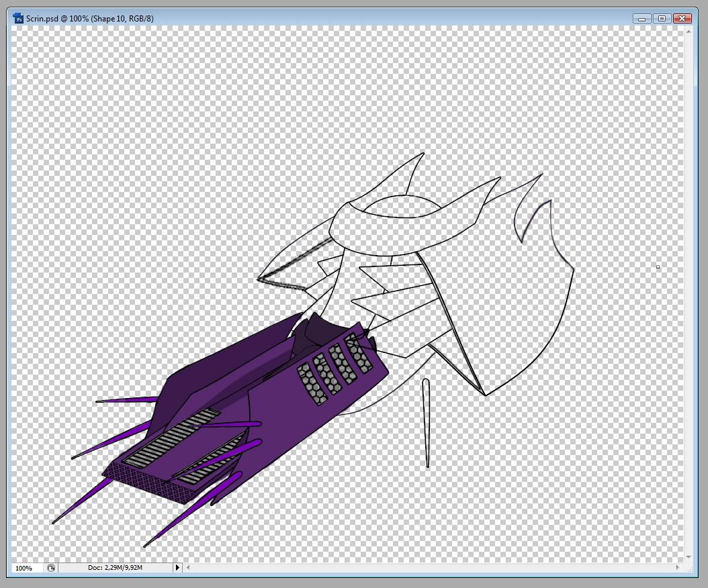The image size is (708, 588).
Task: Click the vertical scrollbar down arrow
Action: pos(689,557)
